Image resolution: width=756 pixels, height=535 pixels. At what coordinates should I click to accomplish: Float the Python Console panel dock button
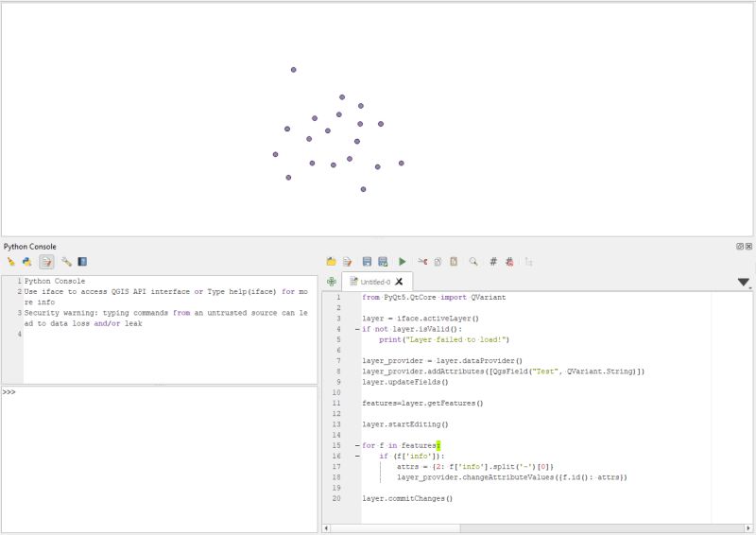(740, 247)
